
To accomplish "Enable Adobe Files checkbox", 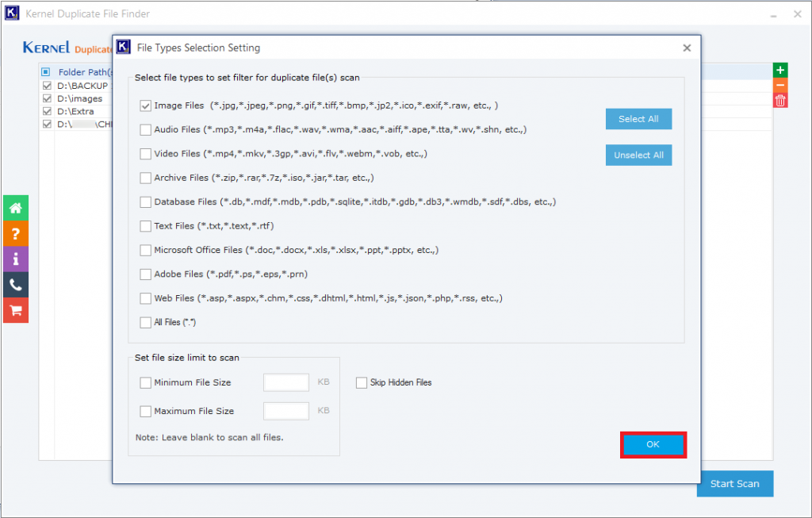I will click(x=146, y=274).
